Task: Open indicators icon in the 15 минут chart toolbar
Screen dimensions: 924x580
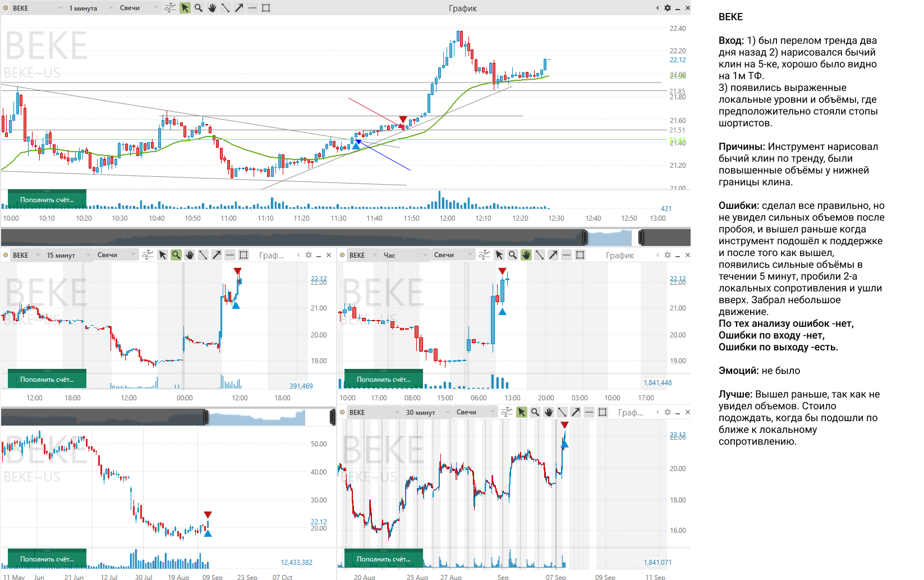Action: 148,255
